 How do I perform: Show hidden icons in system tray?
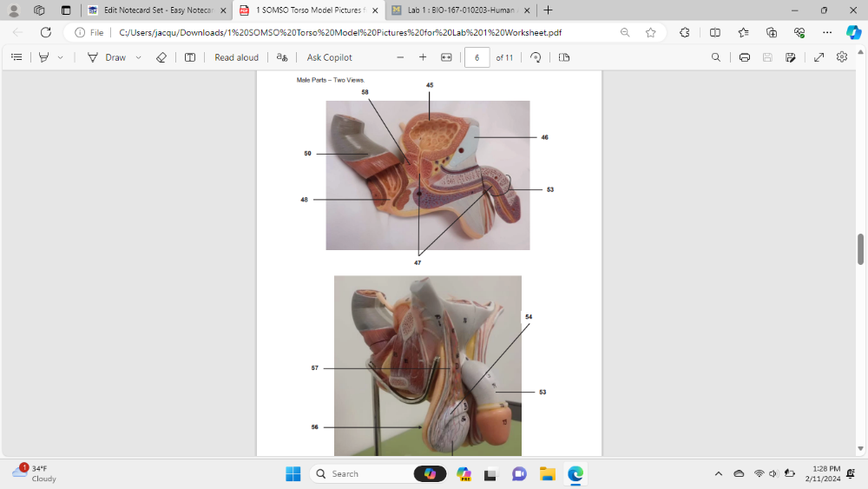point(718,473)
